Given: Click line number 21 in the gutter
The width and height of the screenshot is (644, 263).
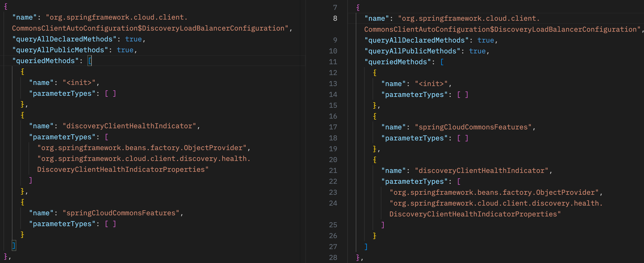Looking at the screenshot, I should (x=333, y=170).
